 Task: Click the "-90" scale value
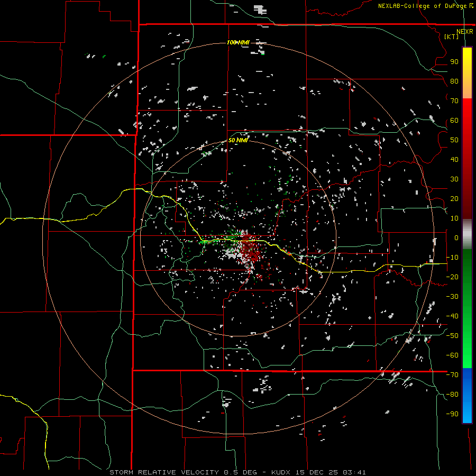pyautogui.click(x=452, y=414)
